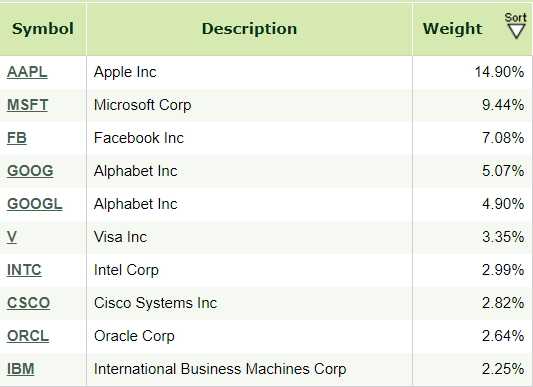Click the Cisco Systems Inc description
Viewport: 533px width, 387px height.
point(155,303)
